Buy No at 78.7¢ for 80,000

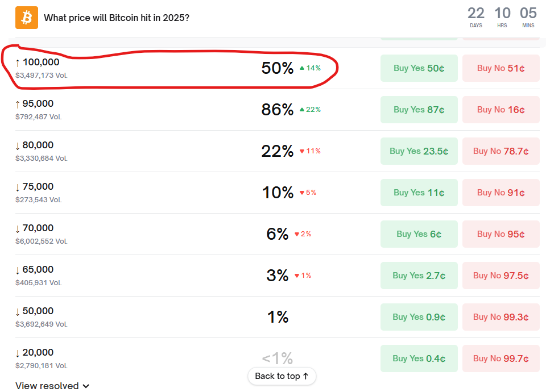[500, 151]
